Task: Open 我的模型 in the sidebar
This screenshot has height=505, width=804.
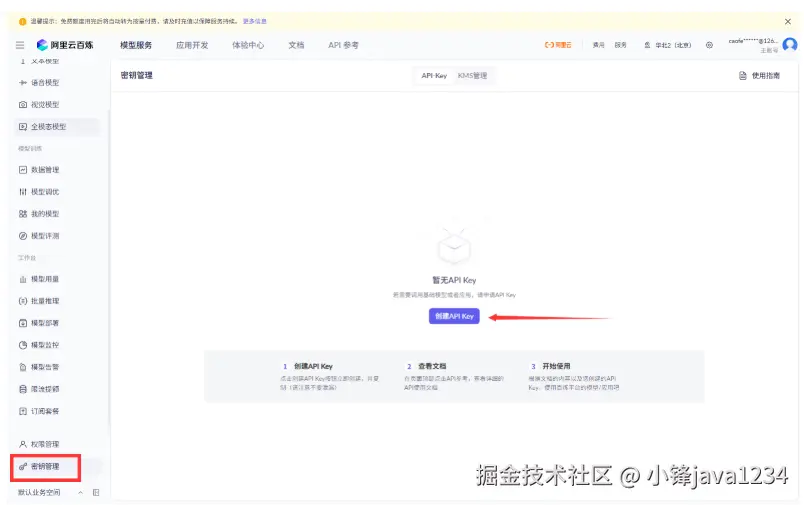Action: [x=39, y=214]
